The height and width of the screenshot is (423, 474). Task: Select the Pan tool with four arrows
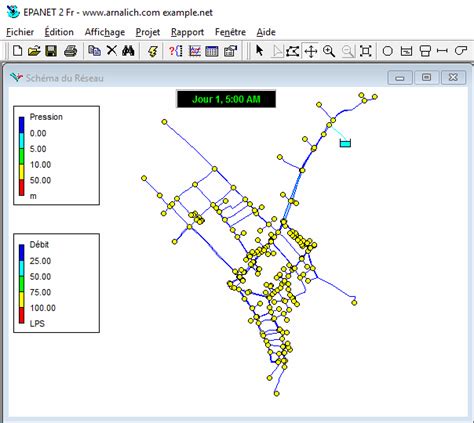click(311, 51)
